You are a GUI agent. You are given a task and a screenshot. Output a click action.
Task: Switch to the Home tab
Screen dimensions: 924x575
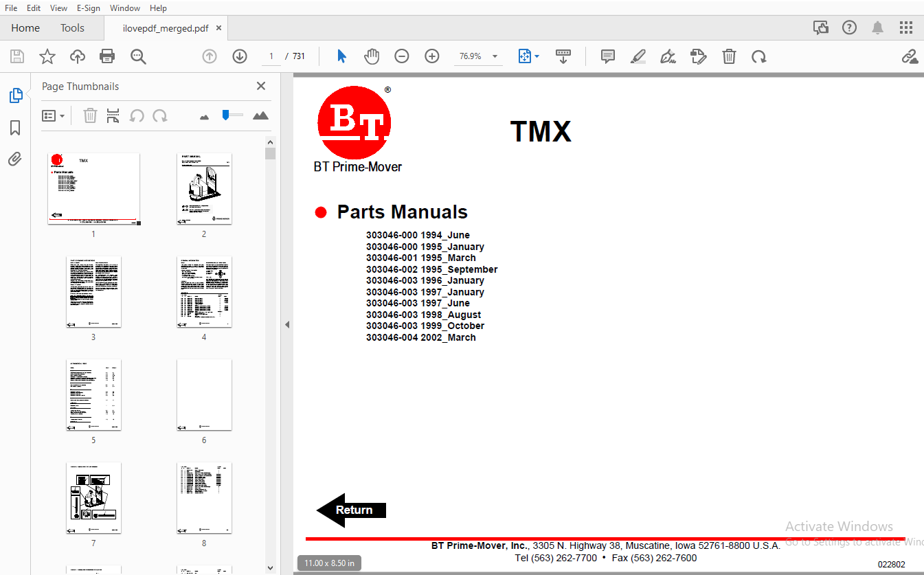(25, 28)
